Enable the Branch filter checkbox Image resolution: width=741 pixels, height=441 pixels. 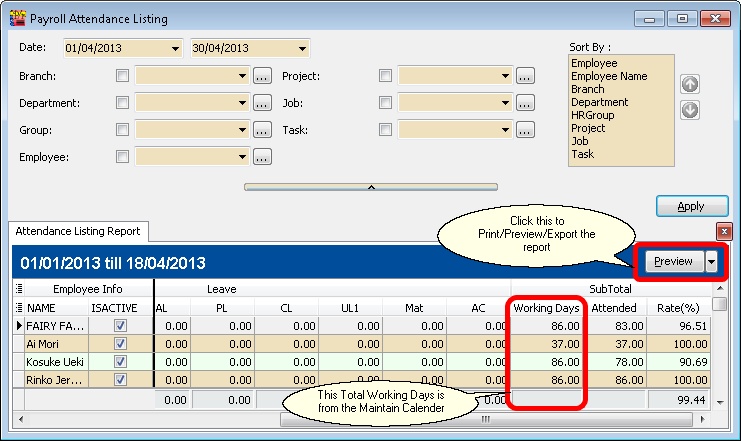[x=122, y=75]
